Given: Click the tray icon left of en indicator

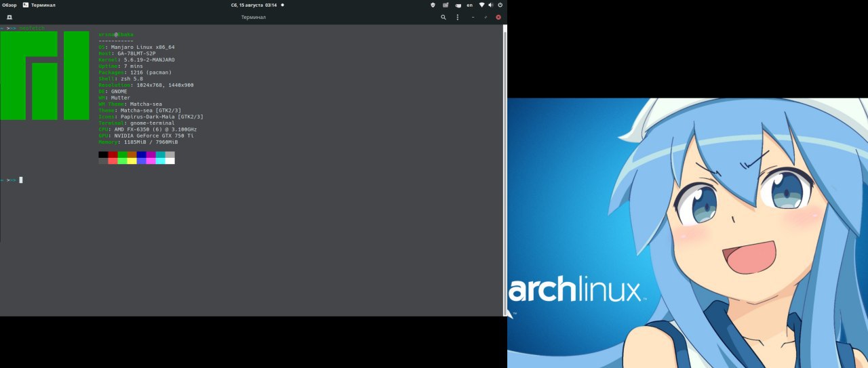Looking at the screenshot, I should point(457,5).
